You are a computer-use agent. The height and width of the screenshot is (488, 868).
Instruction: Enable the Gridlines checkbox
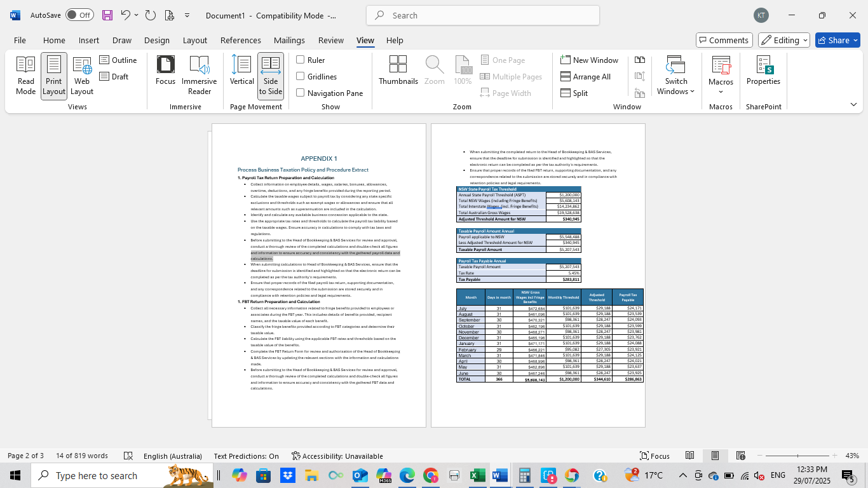click(300, 76)
